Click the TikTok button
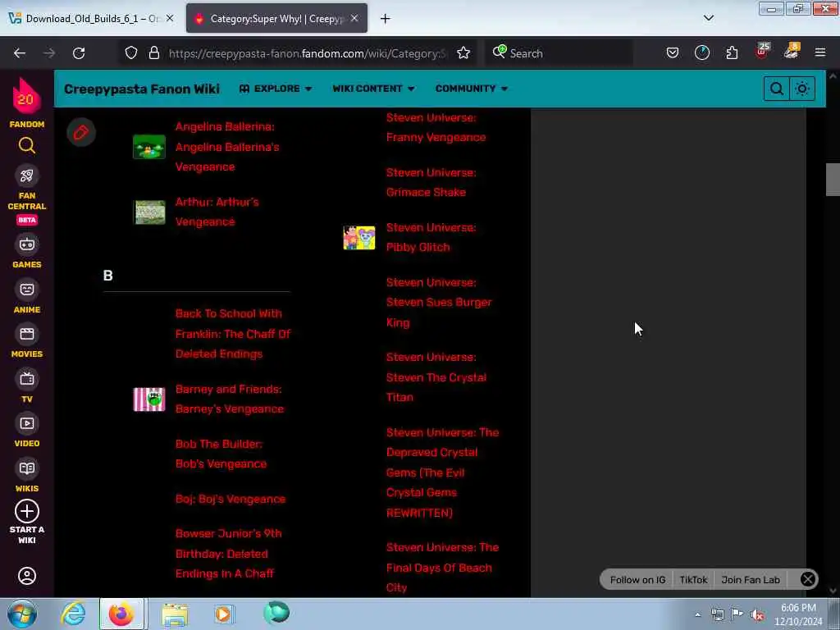The image size is (840, 630). [693, 580]
